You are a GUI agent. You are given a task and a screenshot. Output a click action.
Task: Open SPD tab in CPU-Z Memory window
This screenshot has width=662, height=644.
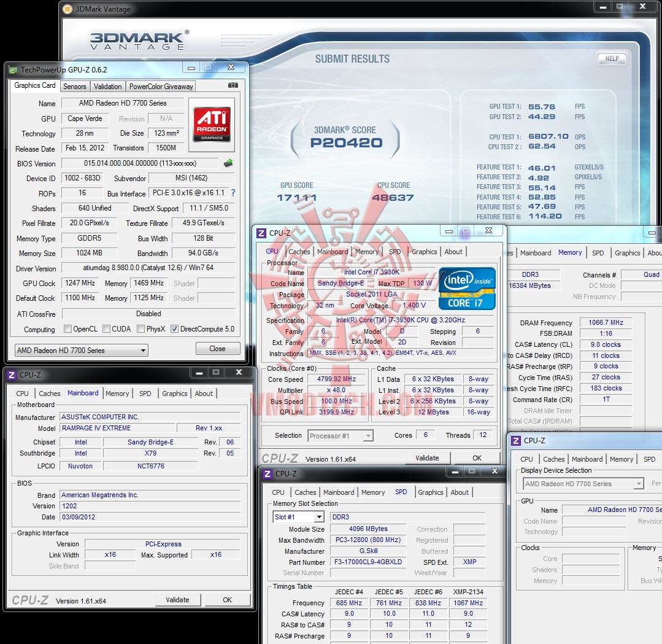(598, 253)
